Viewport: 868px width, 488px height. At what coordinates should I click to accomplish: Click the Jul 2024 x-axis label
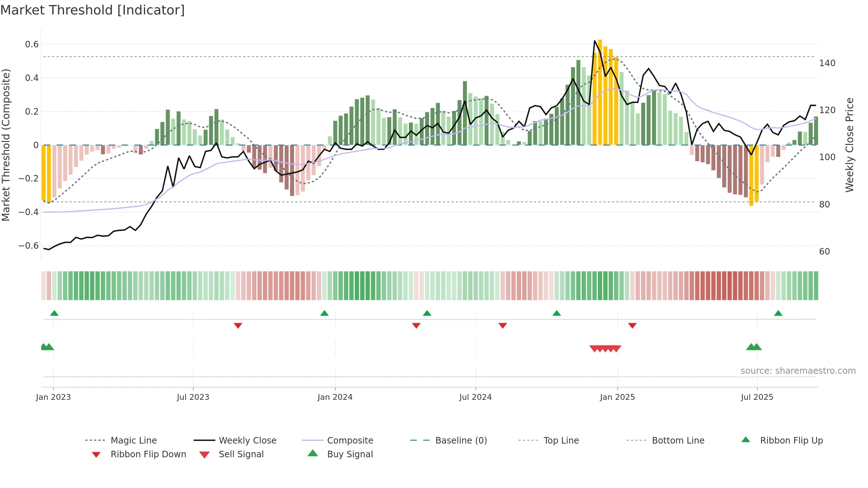pyautogui.click(x=476, y=397)
